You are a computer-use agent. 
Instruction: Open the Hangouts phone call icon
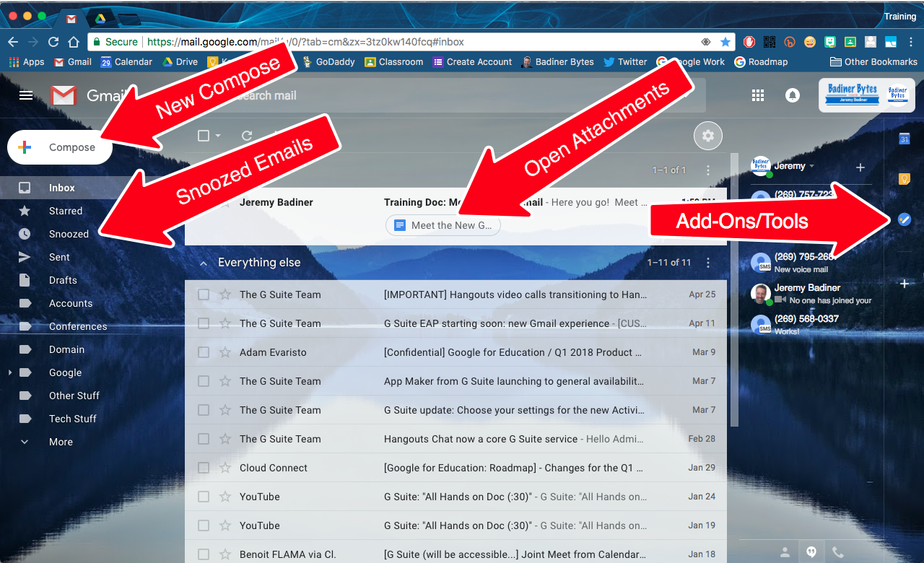tap(837, 552)
